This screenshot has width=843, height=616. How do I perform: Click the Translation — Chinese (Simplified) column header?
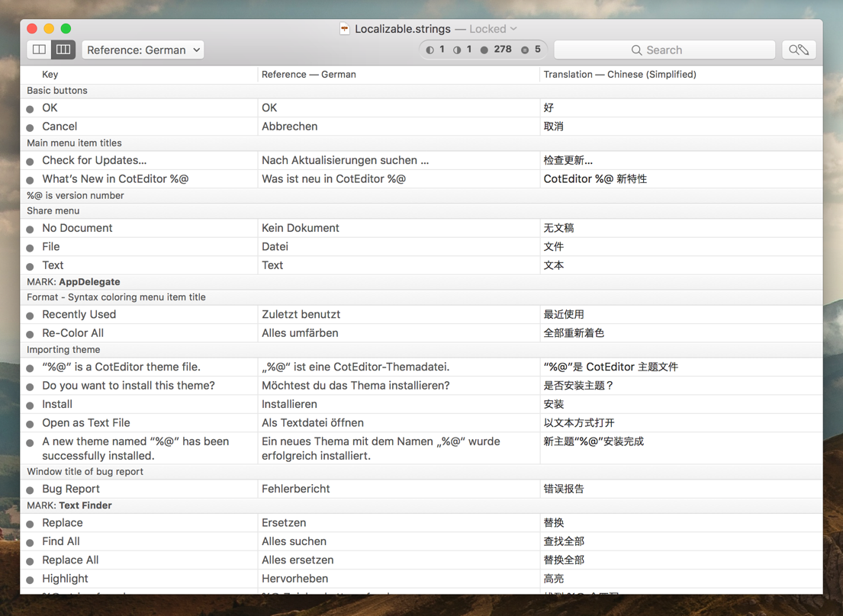tap(619, 75)
